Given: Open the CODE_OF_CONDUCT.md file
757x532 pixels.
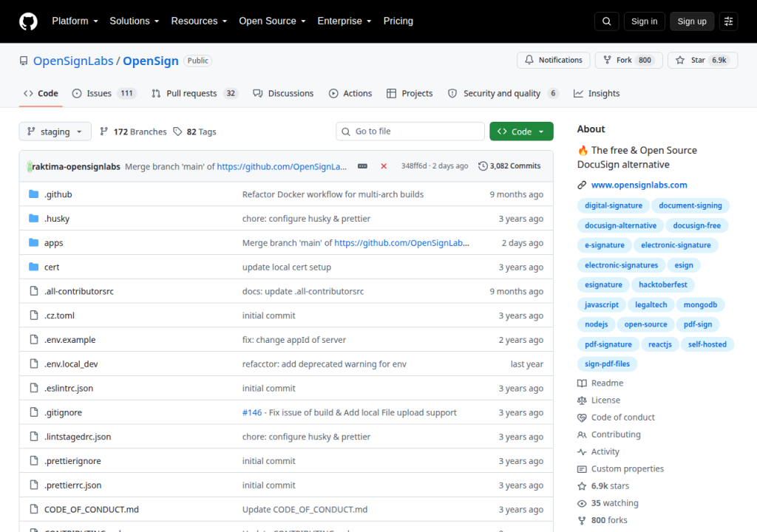Looking at the screenshot, I should 91,509.
